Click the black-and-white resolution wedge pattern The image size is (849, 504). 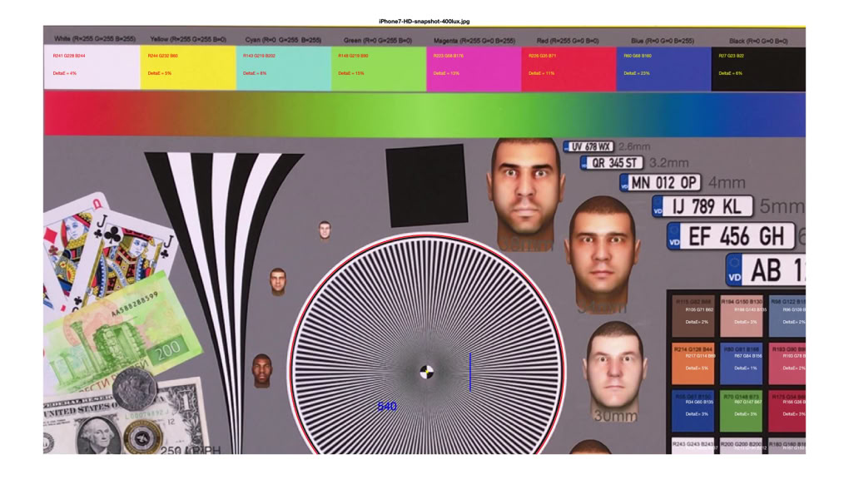pos(223,303)
